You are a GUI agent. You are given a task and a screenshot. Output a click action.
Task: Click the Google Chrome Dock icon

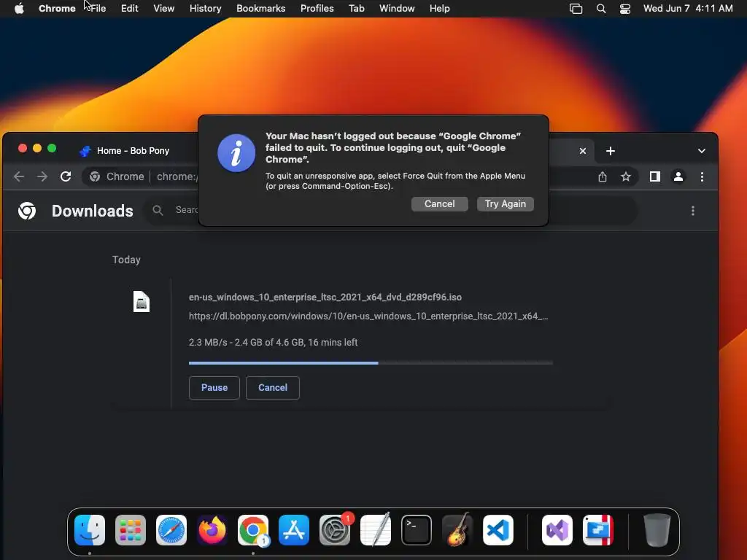(x=253, y=530)
